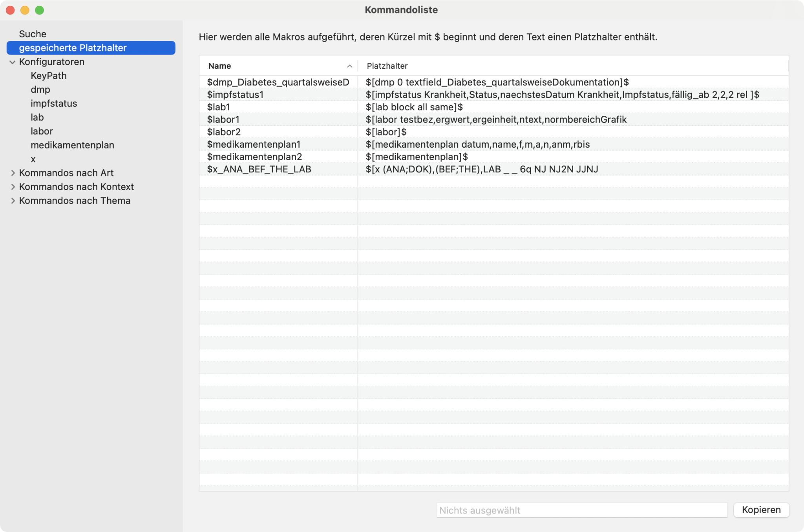Open the medikamentenplan configurator
Viewport: 804px width, 532px height.
tap(72, 145)
